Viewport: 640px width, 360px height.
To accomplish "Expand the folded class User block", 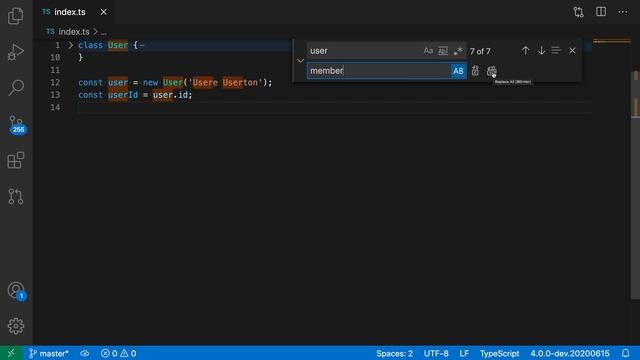I will coord(71,45).
